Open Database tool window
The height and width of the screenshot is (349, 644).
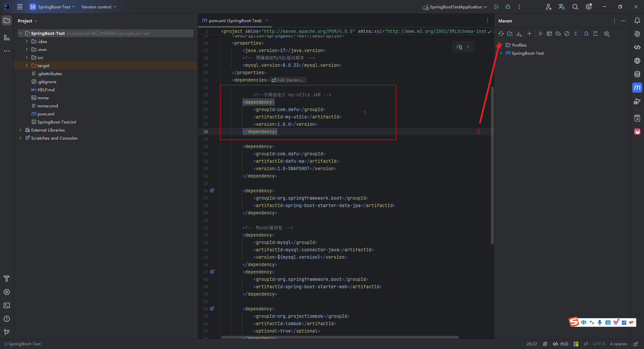tap(637, 74)
